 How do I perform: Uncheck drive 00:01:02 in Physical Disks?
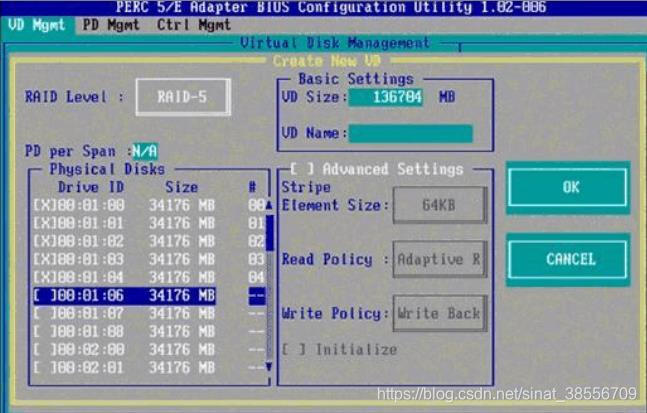click(45, 241)
